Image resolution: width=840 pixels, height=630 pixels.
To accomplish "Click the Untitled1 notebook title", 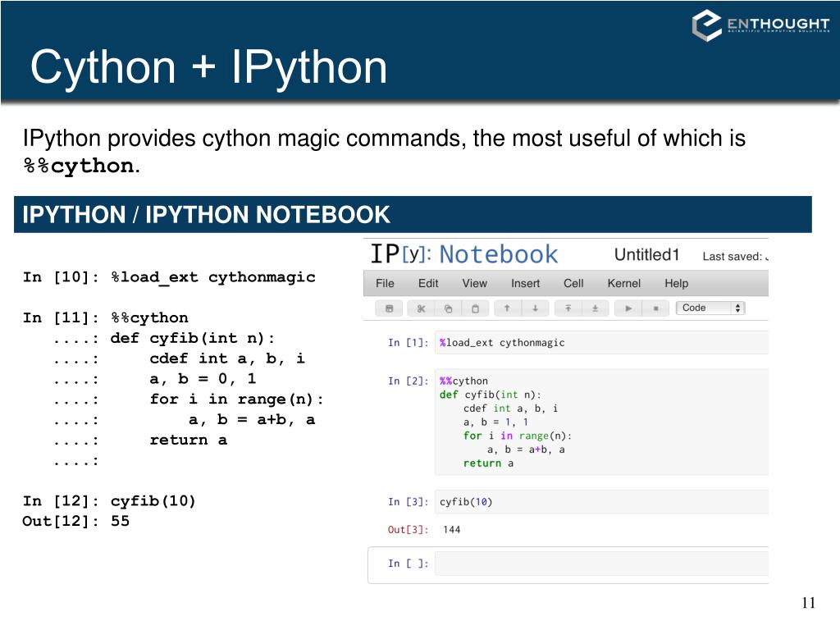I will tap(646, 255).
